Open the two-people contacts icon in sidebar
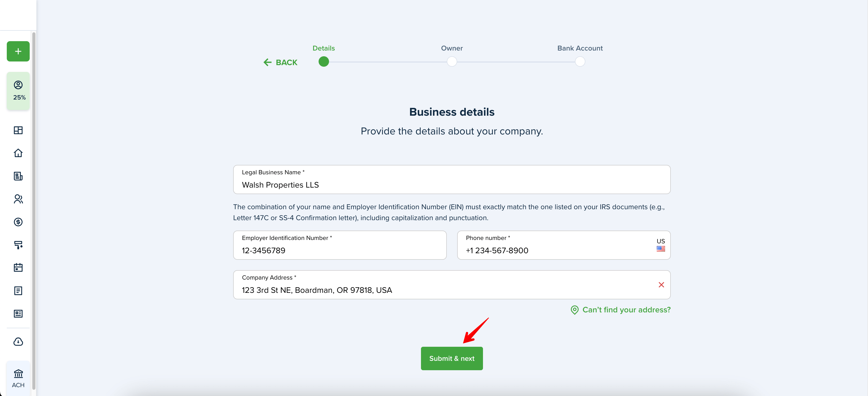Viewport: 868px width, 396px height. pyautogui.click(x=18, y=199)
